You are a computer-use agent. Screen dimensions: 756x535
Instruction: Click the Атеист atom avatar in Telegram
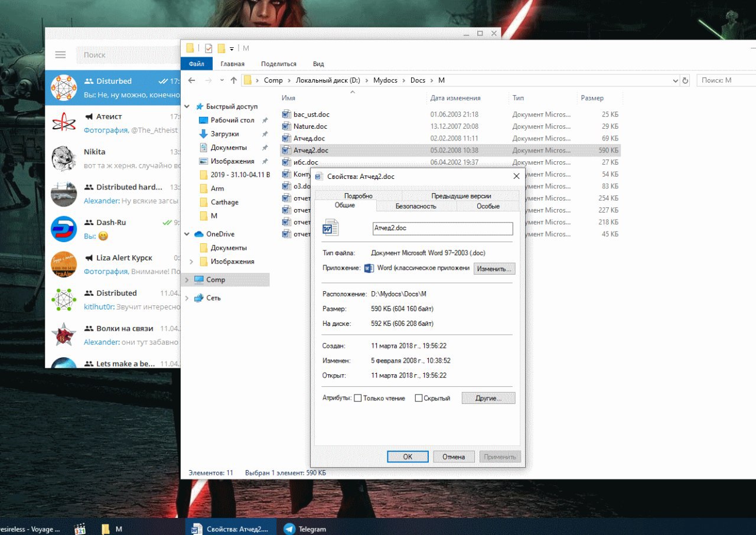coord(64,123)
